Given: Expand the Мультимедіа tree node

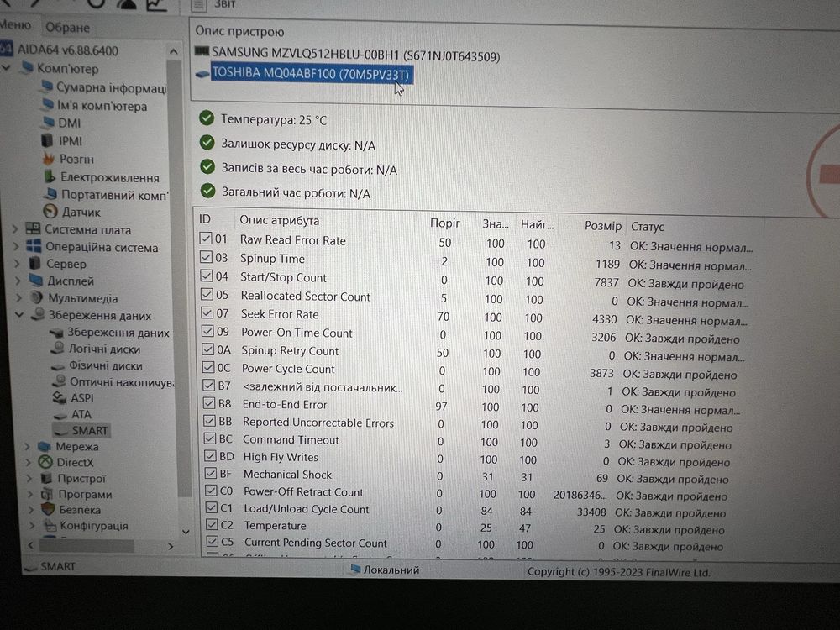Looking at the screenshot, I should (x=19, y=297).
